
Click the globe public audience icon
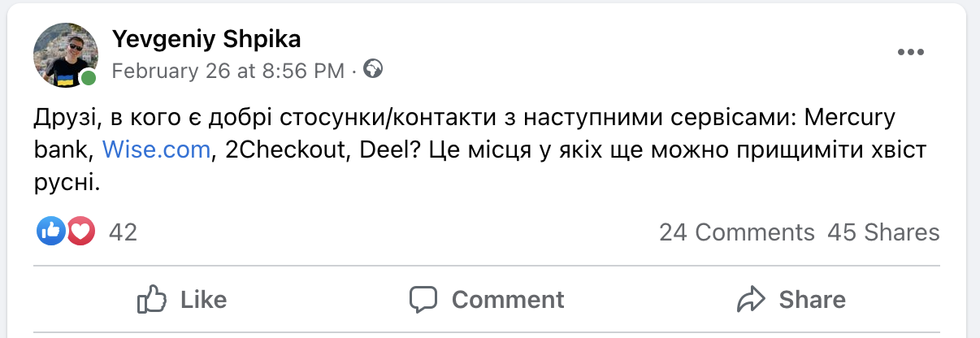(373, 70)
